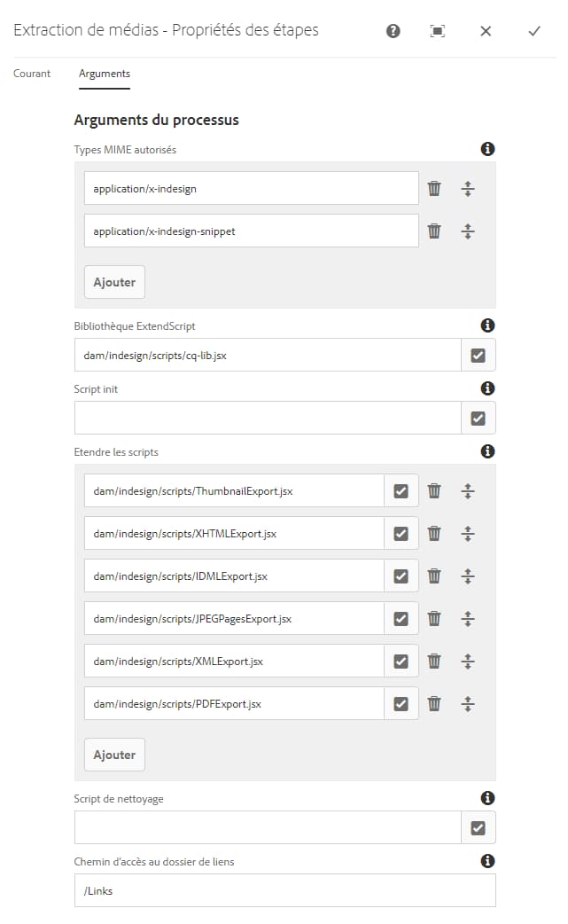Image resolution: width=568 pixels, height=924 pixels.
Task: Uncheck the IDMLExport.jsx script checkbox
Action: click(402, 576)
